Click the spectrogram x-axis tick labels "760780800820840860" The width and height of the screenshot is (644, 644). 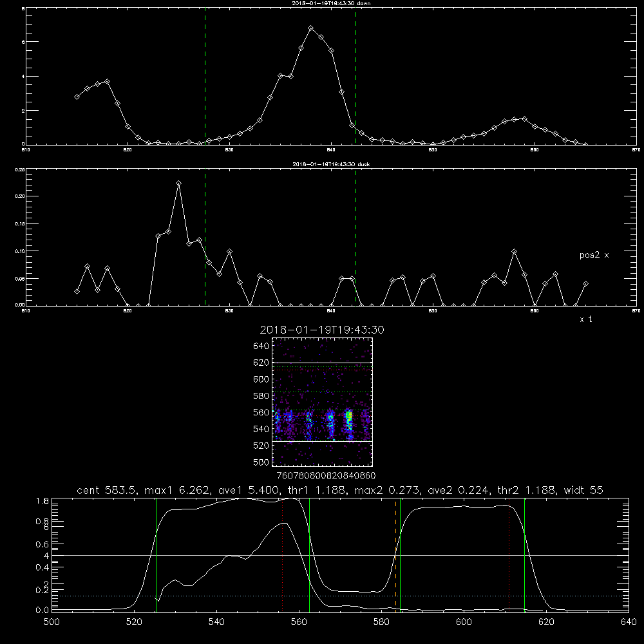[x=326, y=476]
